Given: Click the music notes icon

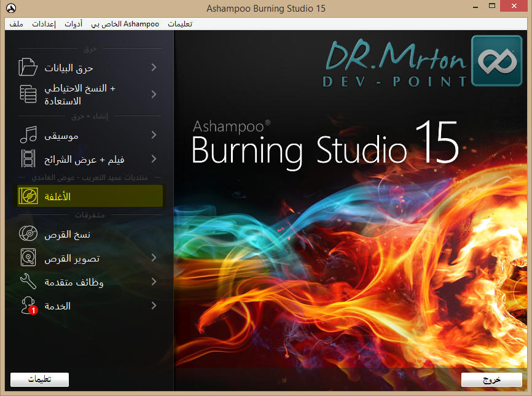Looking at the screenshot, I should [x=28, y=134].
